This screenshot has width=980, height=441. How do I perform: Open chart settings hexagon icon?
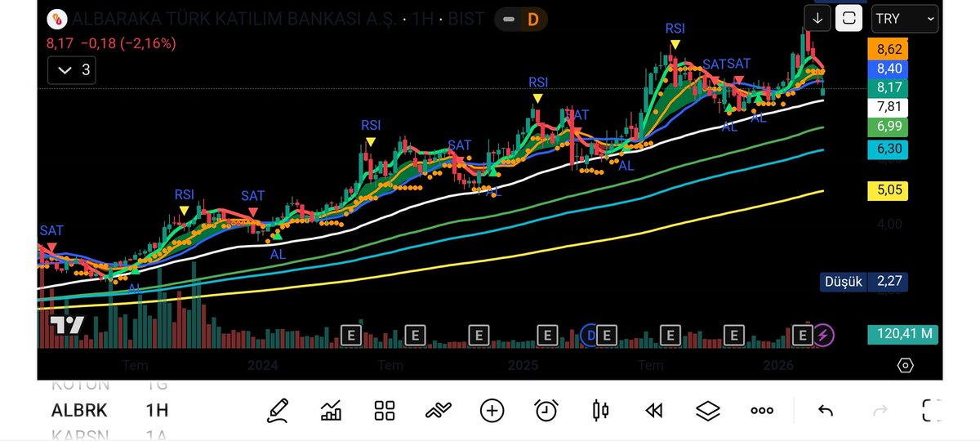pyautogui.click(x=905, y=365)
